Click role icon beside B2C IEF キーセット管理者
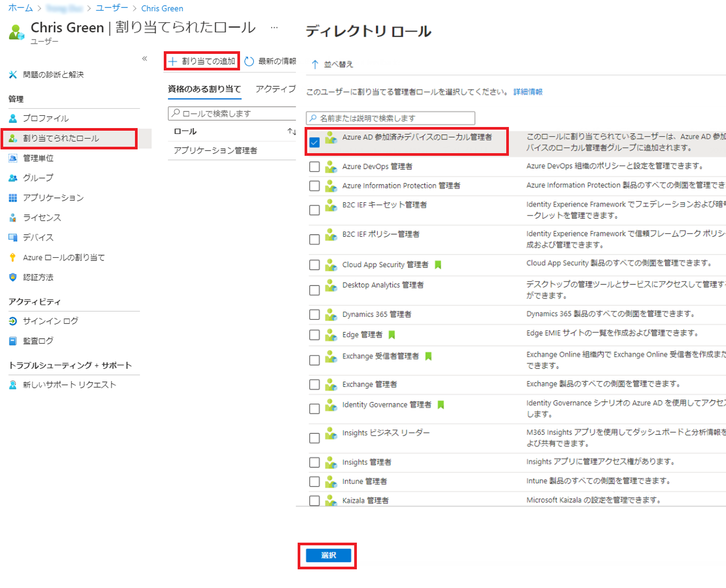This screenshot has width=726, height=588. coord(331,205)
